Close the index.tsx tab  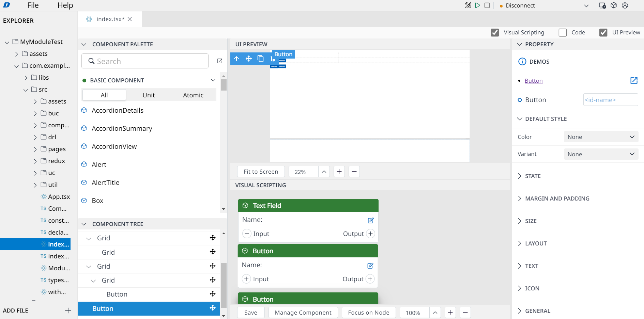[x=130, y=19]
